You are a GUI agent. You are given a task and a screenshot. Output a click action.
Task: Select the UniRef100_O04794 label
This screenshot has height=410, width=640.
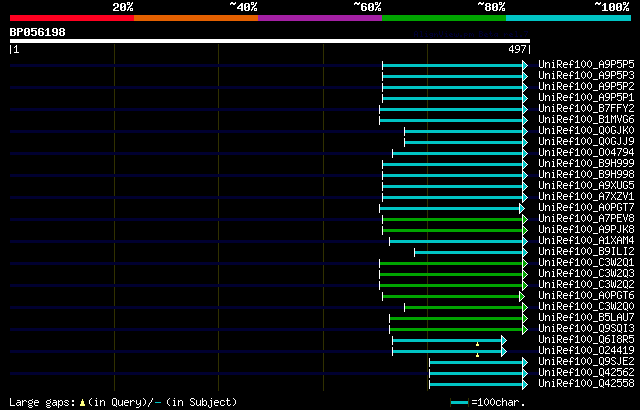click(x=586, y=153)
